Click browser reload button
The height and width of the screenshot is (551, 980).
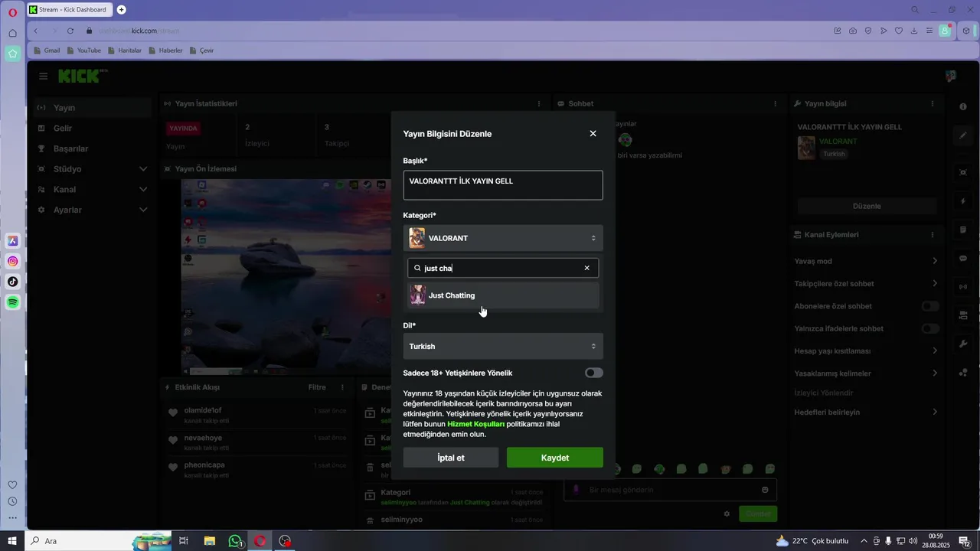click(x=70, y=31)
